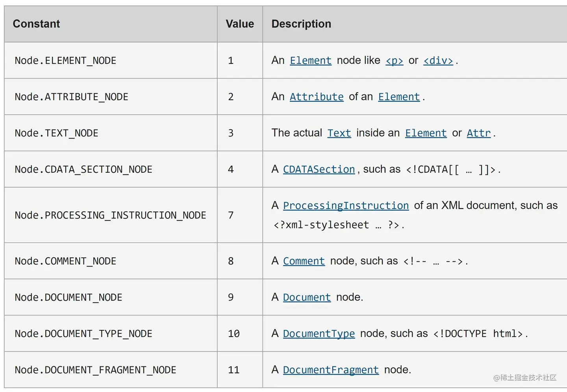
Task: Open the Text link
Action: point(339,133)
